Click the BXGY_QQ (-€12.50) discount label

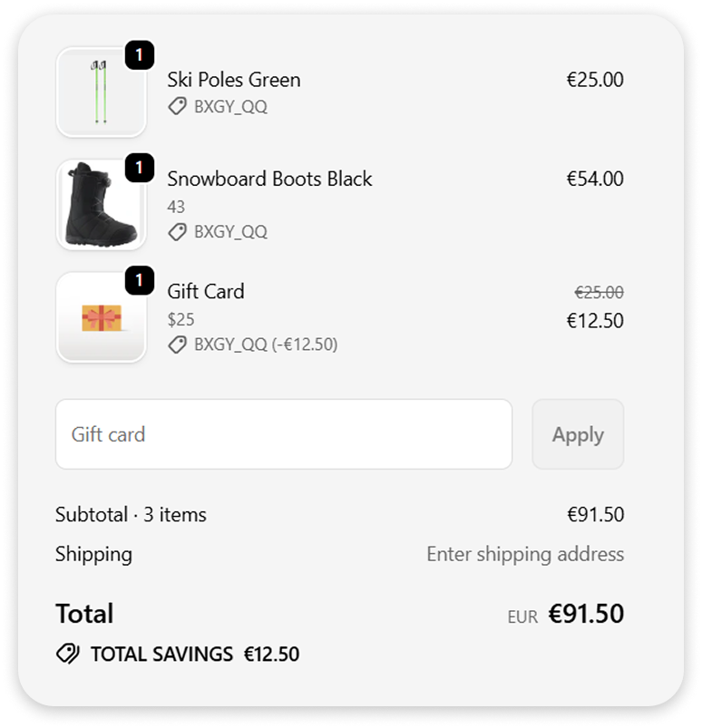tap(265, 345)
